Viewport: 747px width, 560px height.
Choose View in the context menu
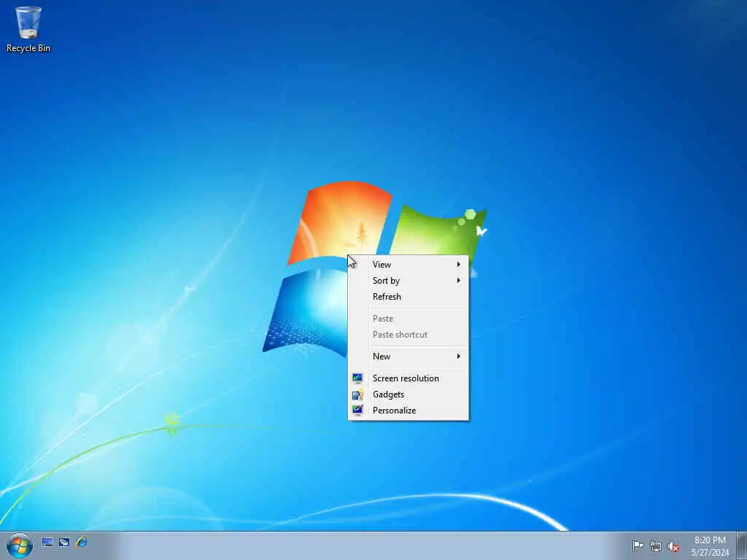pyautogui.click(x=409, y=264)
